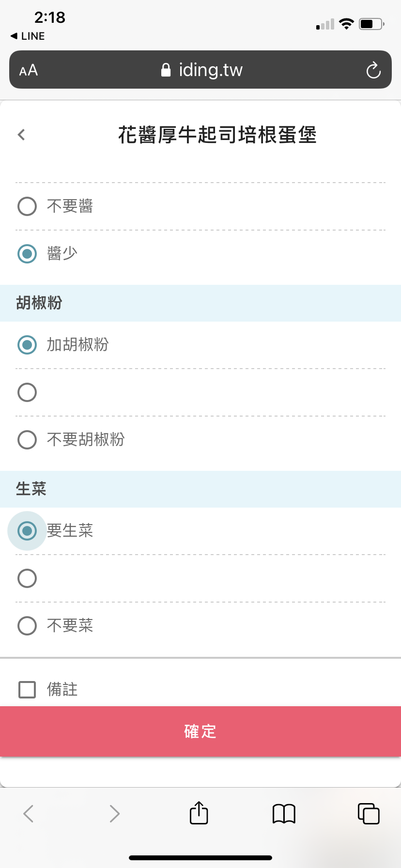Choose 加胡椒粉 radio button
401x868 pixels.
27,345
